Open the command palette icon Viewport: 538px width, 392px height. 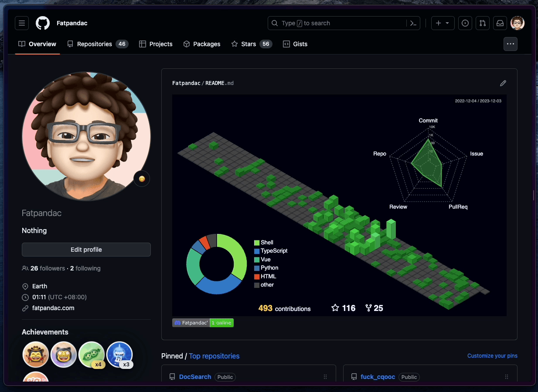[x=413, y=23]
